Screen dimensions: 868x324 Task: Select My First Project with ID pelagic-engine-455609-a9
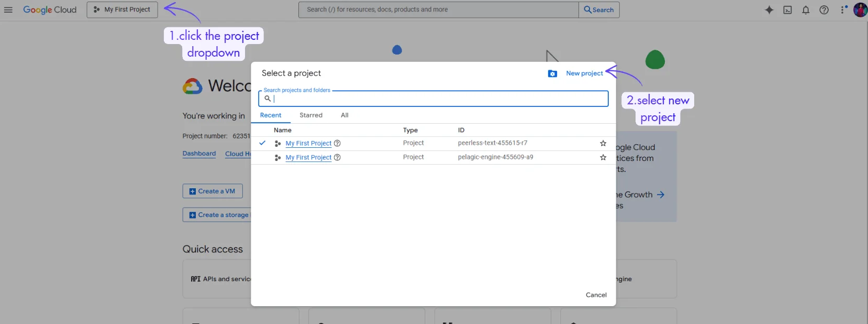[x=308, y=157]
